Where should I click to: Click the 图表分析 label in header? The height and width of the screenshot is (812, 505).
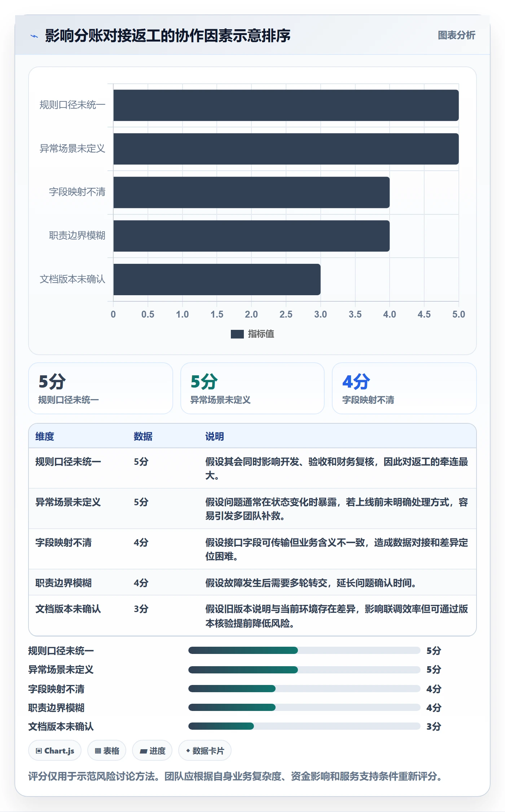(x=456, y=35)
